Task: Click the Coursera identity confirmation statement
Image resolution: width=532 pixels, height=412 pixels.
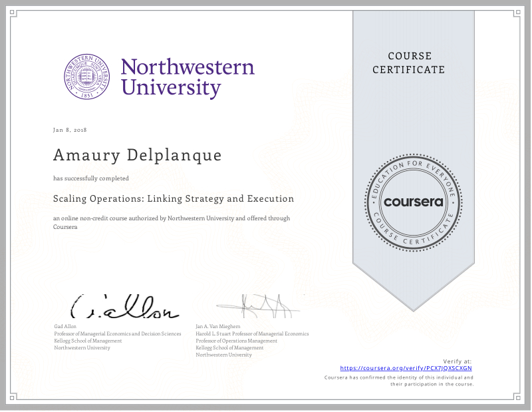Action: [x=399, y=381]
